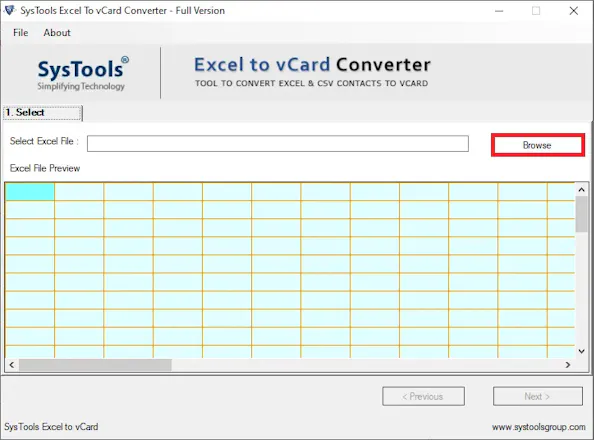Click the vertical scrollbar thumb
The width and height of the screenshot is (594, 440).
point(581,215)
